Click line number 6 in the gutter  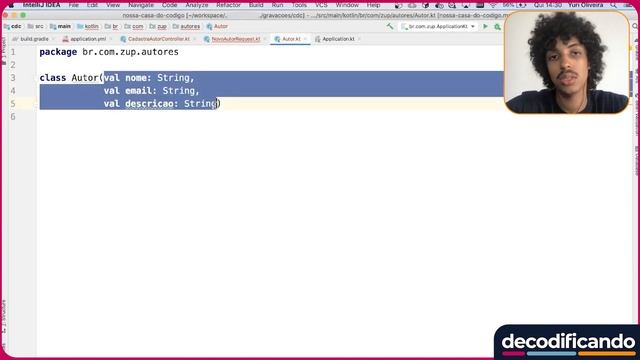13,117
